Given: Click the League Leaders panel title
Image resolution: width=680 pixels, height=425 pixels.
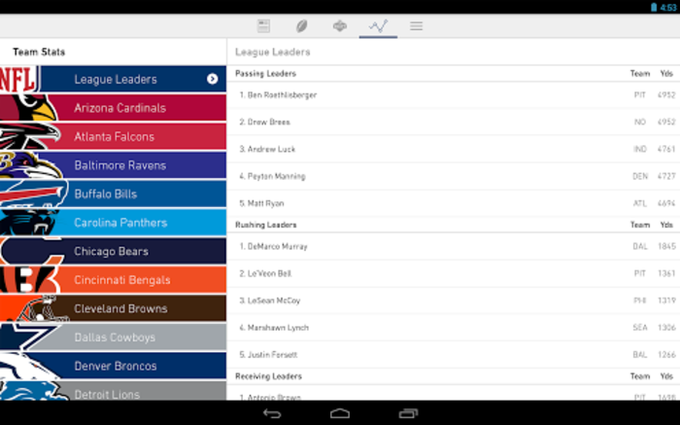Looking at the screenshot, I should pyautogui.click(x=273, y=52).
